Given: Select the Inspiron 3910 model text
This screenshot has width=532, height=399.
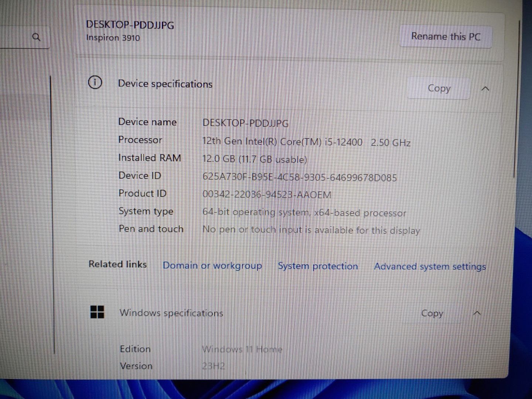Looking at the screenshot, I should (113, 38).
